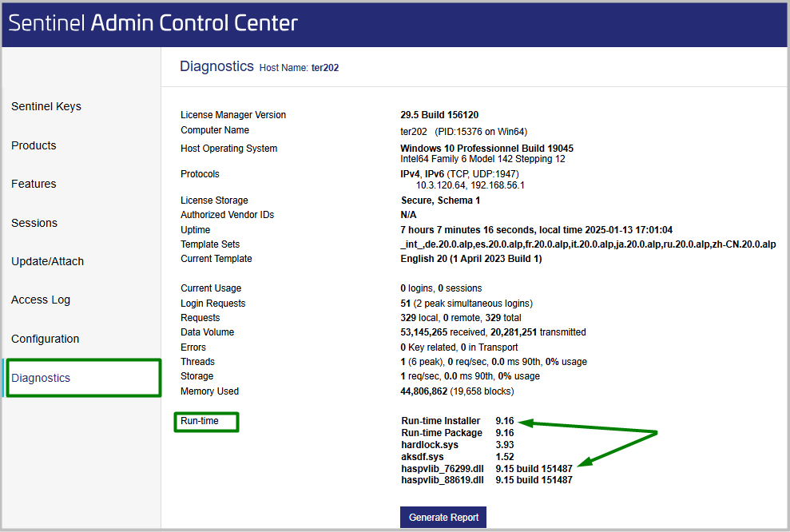This screenshot has height=532, width=790.
Task: Select the value 29.5 Build 156120
Action: tap(439, 115)
